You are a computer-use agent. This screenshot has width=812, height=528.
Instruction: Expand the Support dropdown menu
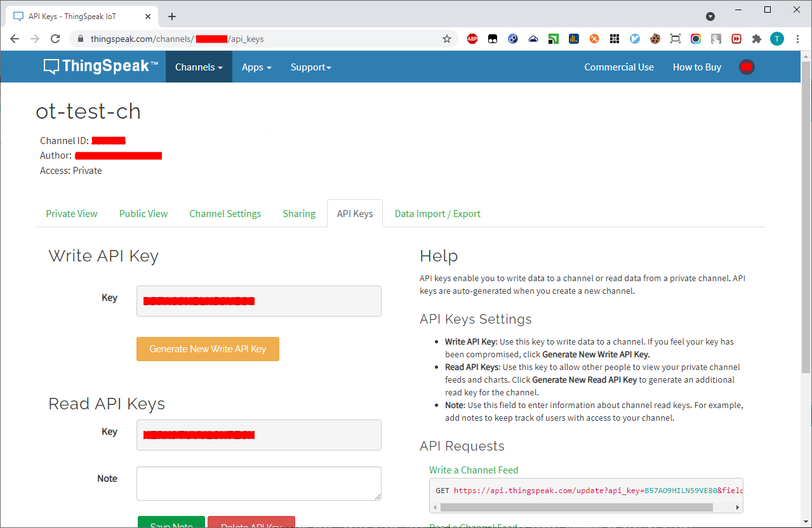(310, 67)
